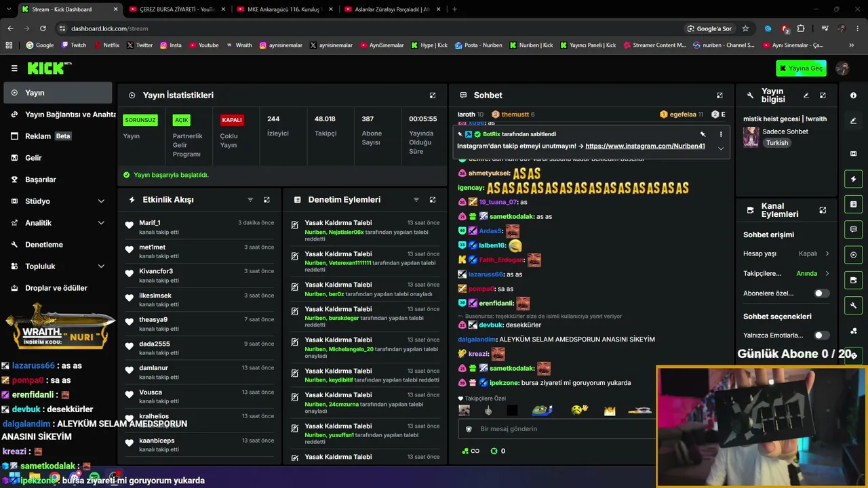Edit the Yayın bilgisi stream info
868x488 pixels.
[x=806, y=96]
